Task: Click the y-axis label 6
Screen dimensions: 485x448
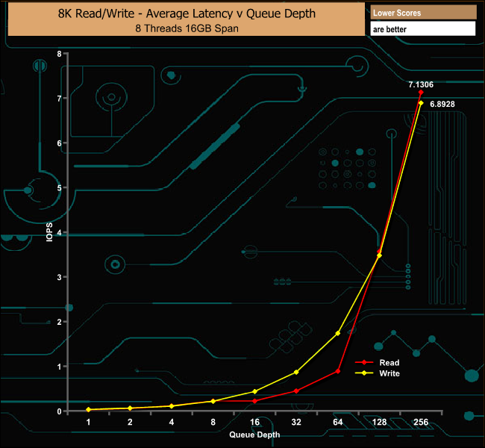Action: 59,143
